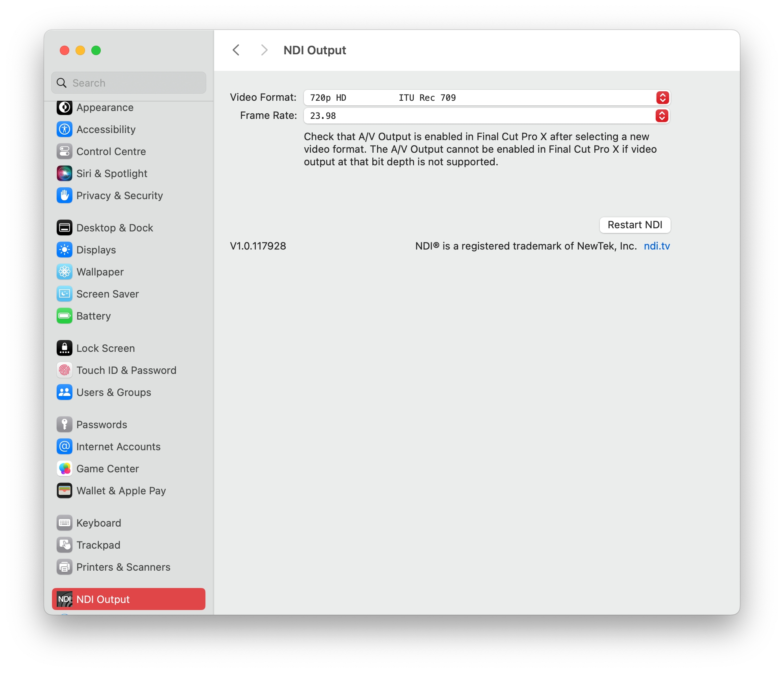Viewport: 784px width, 673px height.
Task: Click the NDI Output sidebar icon
Action: [65, 599]
